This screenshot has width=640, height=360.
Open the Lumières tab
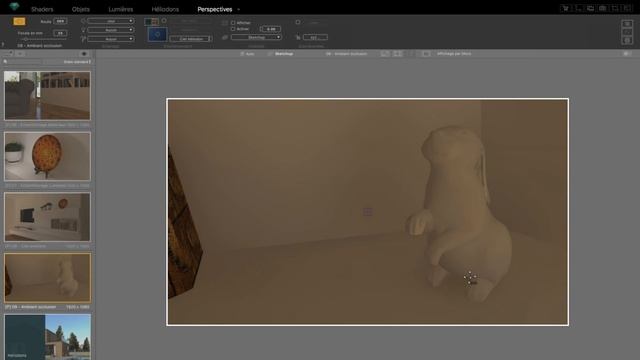click(120, 9)
